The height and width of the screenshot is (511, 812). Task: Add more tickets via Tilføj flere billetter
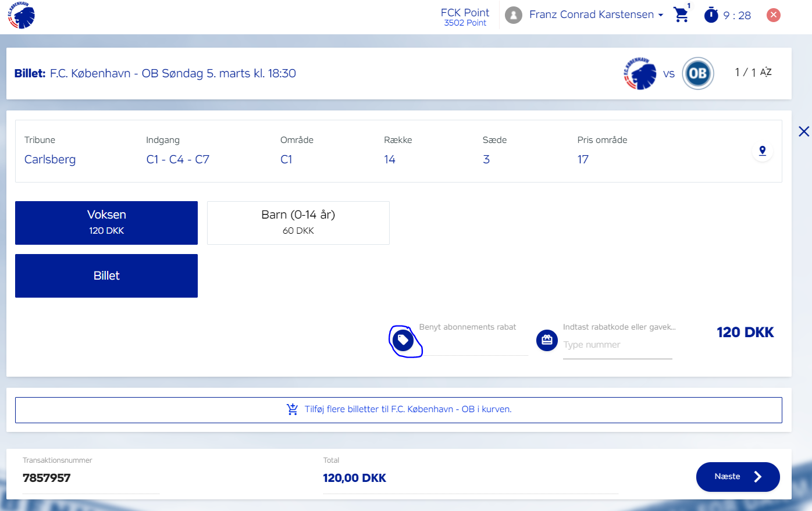pyautogui.click(x=398, y=410)
